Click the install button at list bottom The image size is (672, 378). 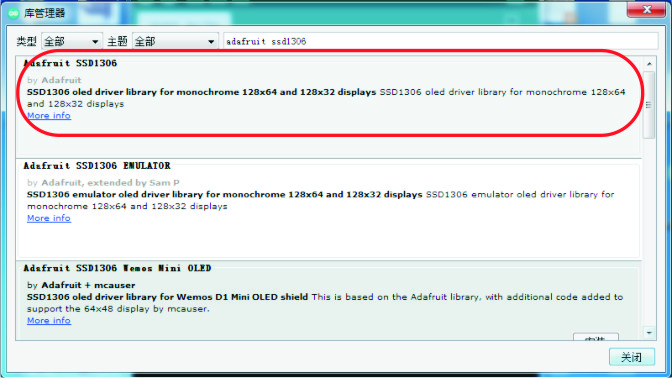pyautogui.click(x=596, y=337)
